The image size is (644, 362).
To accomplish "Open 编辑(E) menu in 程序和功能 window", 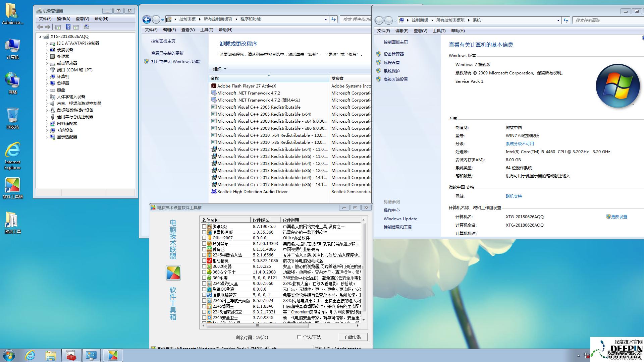I will 169,30.
